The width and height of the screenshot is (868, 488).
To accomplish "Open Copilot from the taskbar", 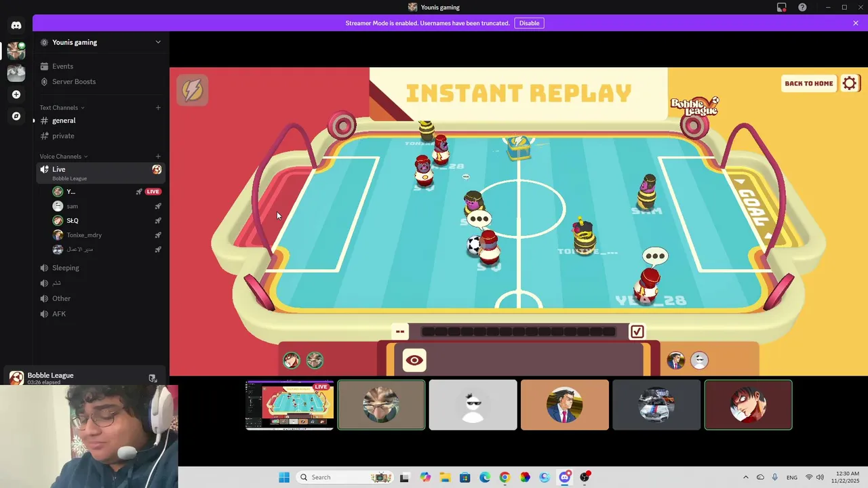I will coord(425,477).
